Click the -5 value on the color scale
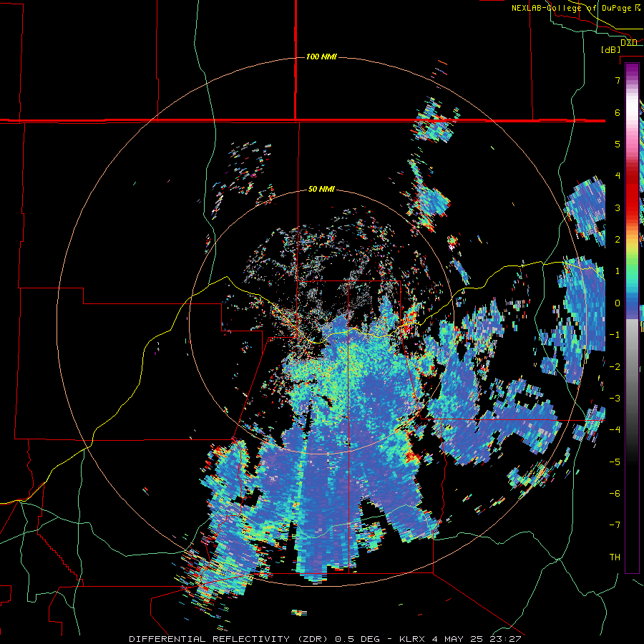644x644 pixels. [615, 462]
